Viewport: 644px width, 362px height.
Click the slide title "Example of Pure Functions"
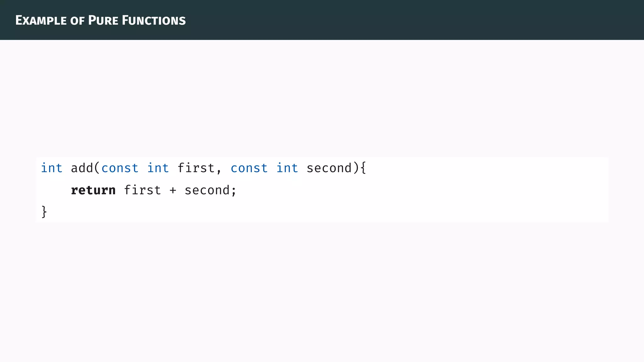click(x=101, y=20)
